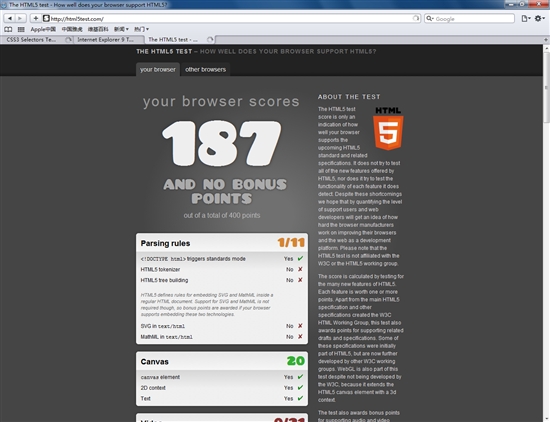Click the big 187 score number

point(221,143)
